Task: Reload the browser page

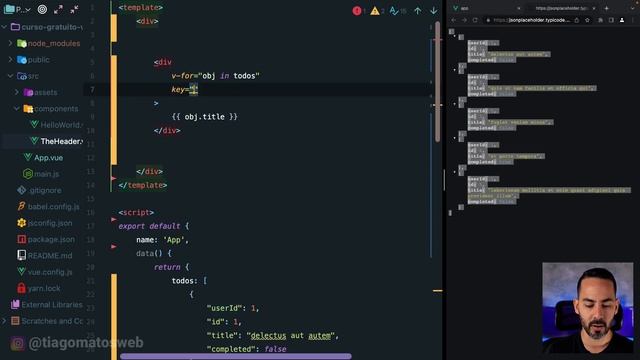Action: 475,20
